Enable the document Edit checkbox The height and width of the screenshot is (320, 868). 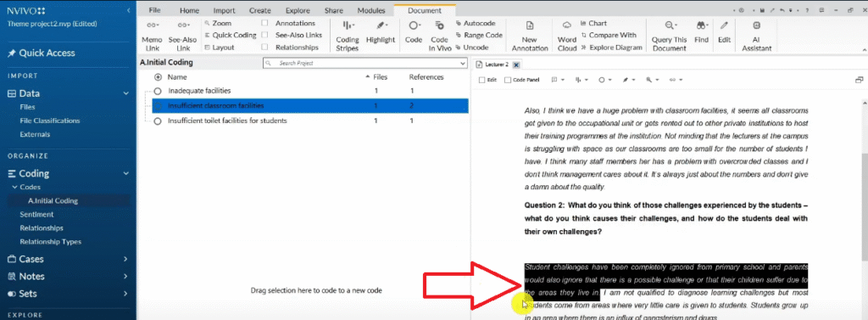click(481, 80)
